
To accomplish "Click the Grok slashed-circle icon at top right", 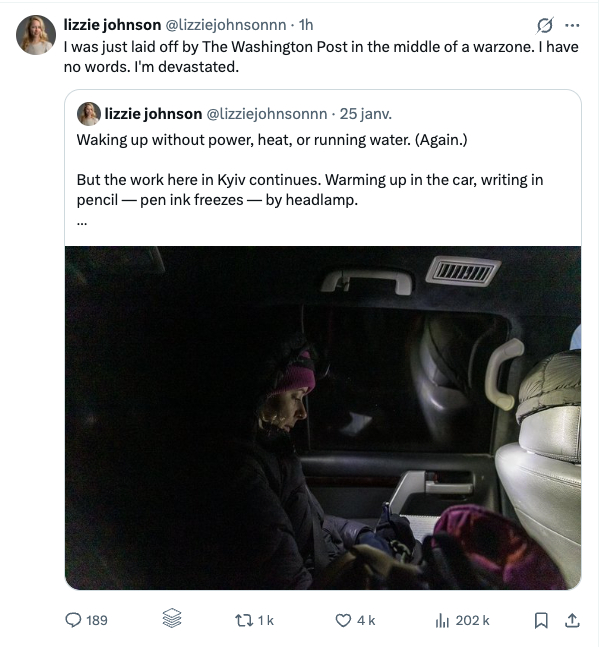I will click(545, 25).
